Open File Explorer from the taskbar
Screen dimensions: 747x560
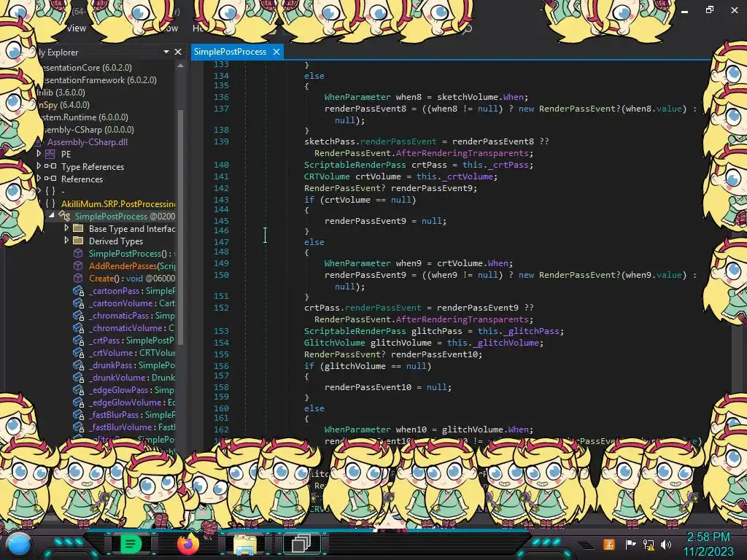click(244, 544)
